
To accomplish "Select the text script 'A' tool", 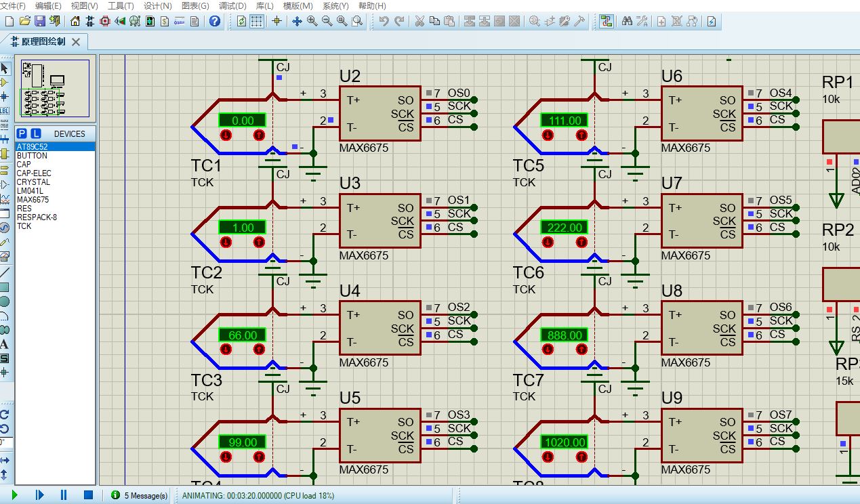I will coord(5,344).
